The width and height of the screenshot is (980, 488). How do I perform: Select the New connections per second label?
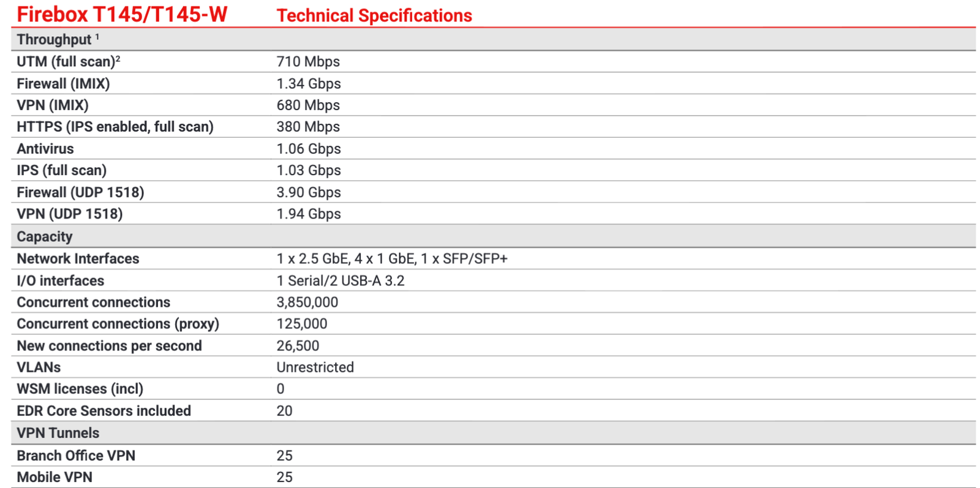[x=109, y=346]
